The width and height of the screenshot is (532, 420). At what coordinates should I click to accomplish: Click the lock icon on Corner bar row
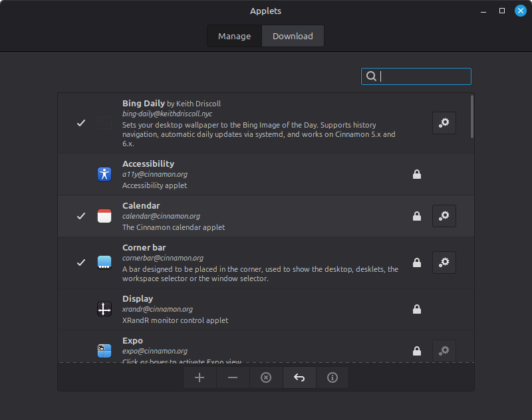[x=417, y=262]
